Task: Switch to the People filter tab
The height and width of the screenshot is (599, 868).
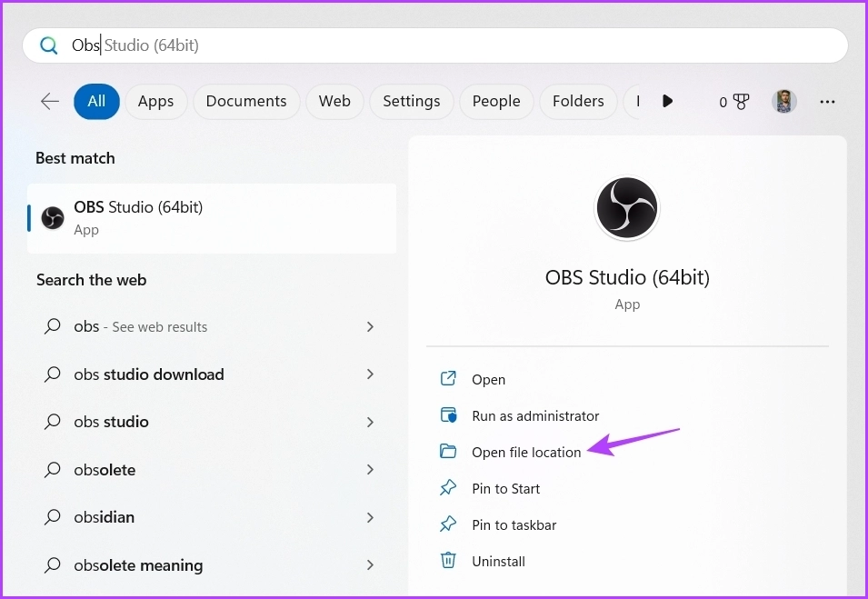Action: click(496, 101)
